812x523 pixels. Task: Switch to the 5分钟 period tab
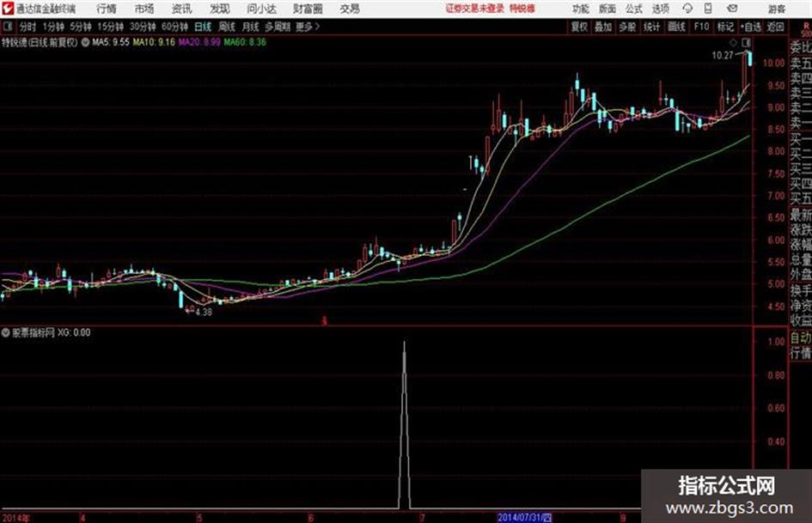(80, 27)
